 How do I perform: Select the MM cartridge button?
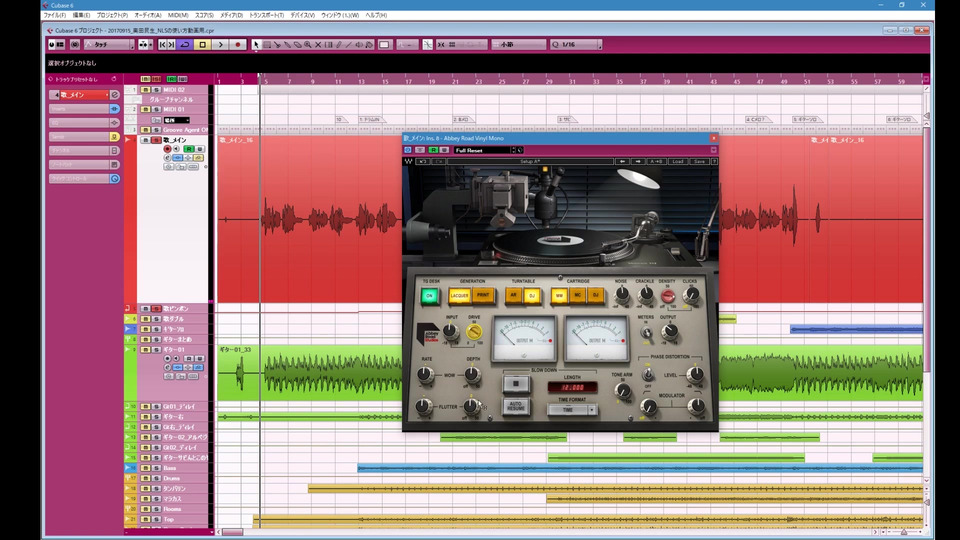click(x=559, y=296)
